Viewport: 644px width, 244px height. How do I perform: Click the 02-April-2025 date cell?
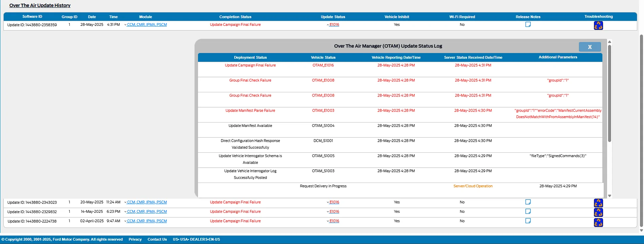(x=92, y=221)
